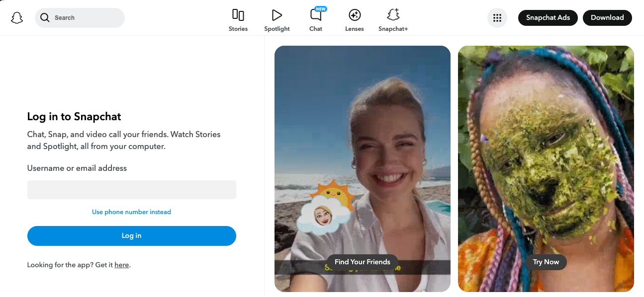Open the Snapchat+ page

click(x=393, y=20)
